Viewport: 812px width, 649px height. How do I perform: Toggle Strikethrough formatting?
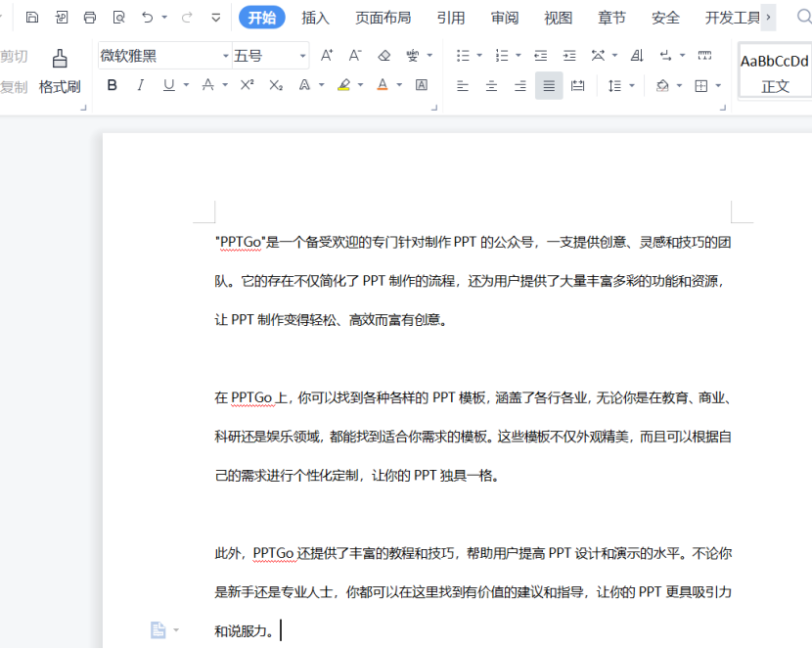(208, 85)
